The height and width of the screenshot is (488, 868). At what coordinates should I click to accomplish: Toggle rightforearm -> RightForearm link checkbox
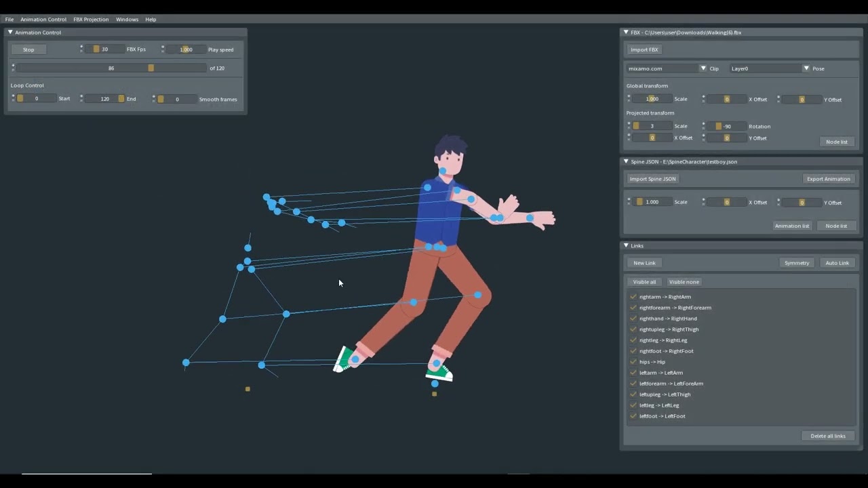click(x=633, y=308)
